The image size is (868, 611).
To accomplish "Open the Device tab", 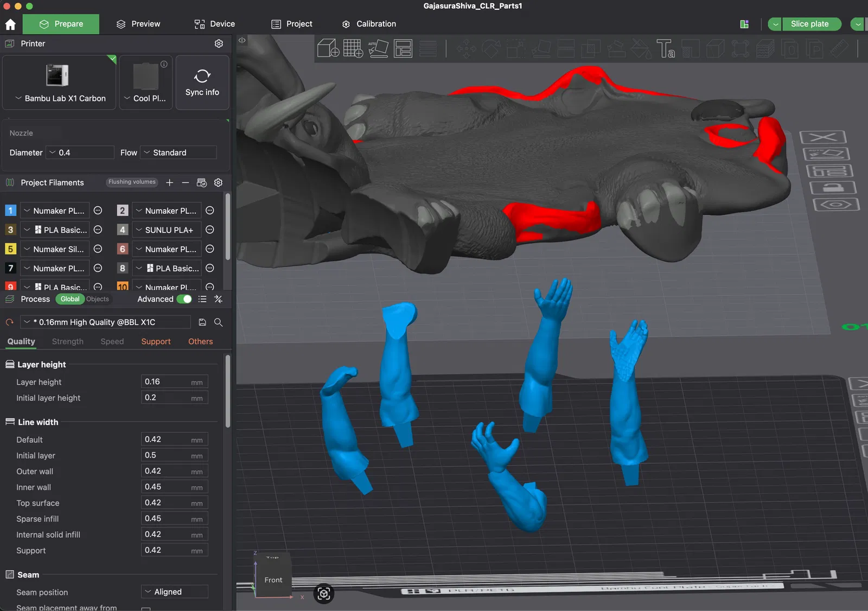I will pyautogui.click(x=215, y=24).
